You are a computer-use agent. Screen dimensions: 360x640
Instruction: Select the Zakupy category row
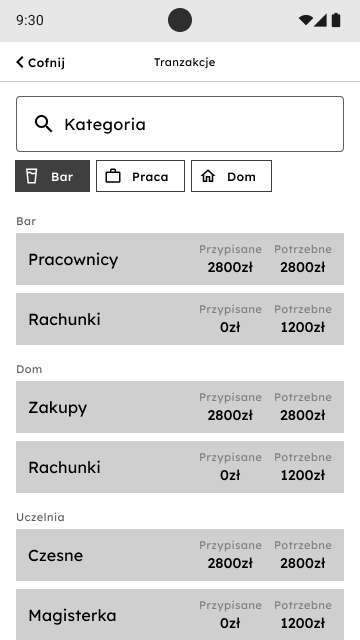(180, 407)
